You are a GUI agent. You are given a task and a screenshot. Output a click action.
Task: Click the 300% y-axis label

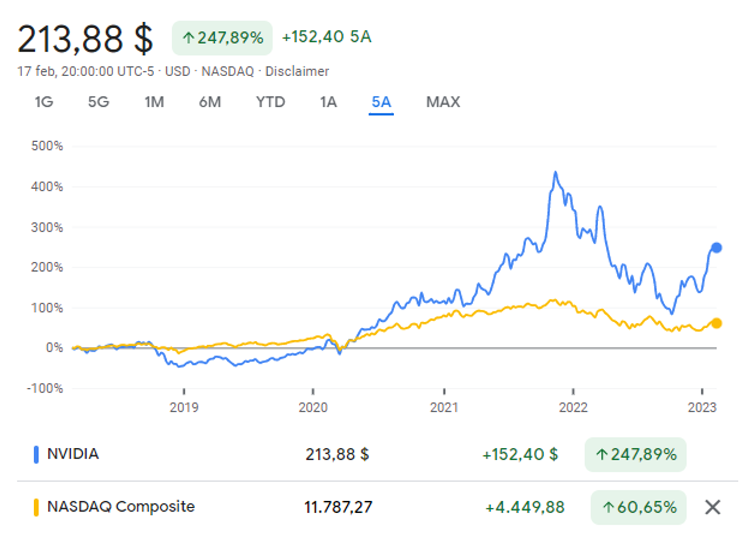47,227
